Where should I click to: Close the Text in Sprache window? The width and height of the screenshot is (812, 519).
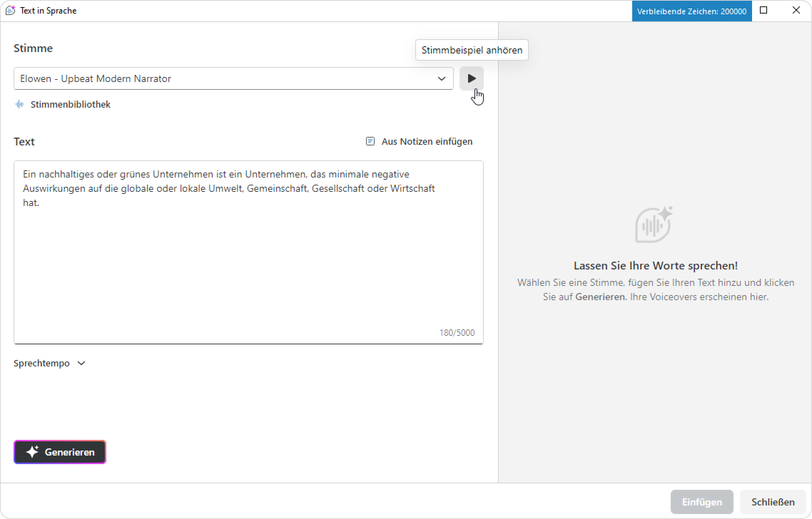point(796,10)
